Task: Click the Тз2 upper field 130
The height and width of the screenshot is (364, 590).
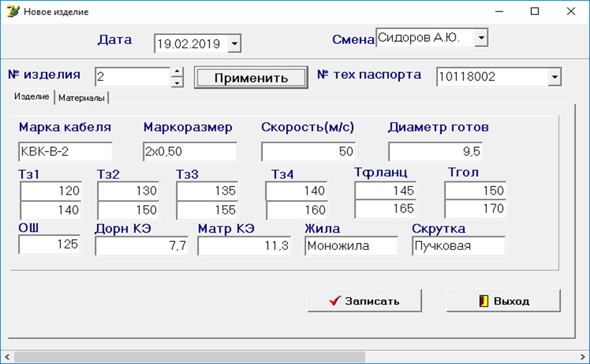Action: point(128,191)
